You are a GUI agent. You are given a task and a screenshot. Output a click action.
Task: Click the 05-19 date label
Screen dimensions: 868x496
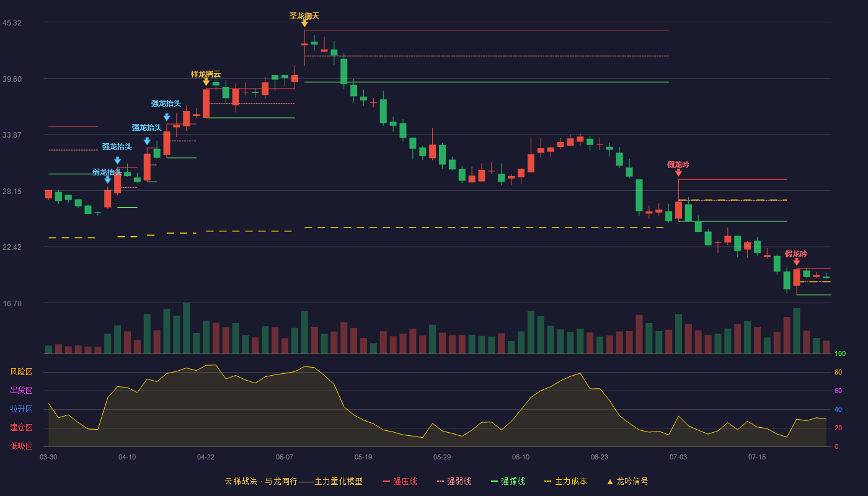point(363,457)
